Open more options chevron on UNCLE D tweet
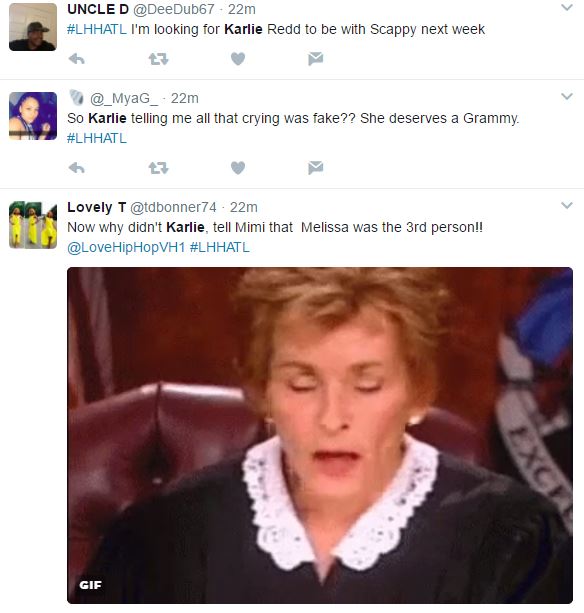The height and width of the screenshot is (613, 584). point(567,7)
